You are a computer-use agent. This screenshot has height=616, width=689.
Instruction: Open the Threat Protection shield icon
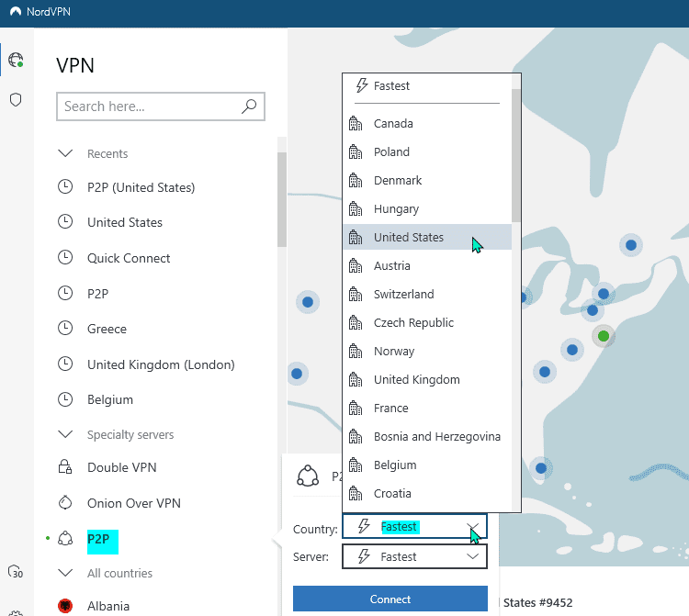click(x=16, y=100)
